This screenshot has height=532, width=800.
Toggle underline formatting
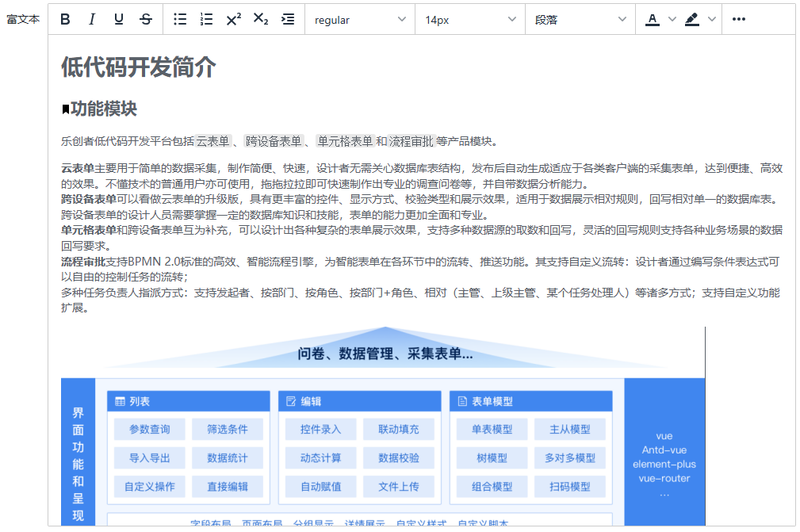point(119,20)
